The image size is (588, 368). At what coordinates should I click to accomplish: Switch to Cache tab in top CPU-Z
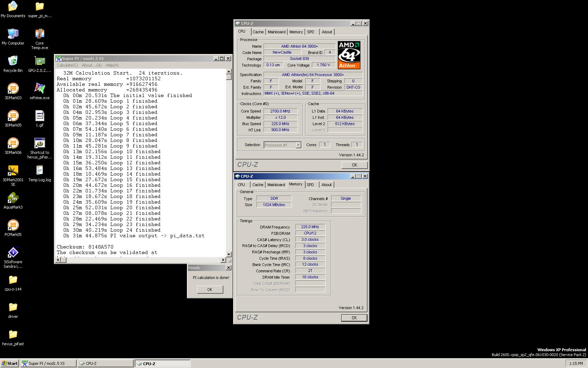[258, 32]
